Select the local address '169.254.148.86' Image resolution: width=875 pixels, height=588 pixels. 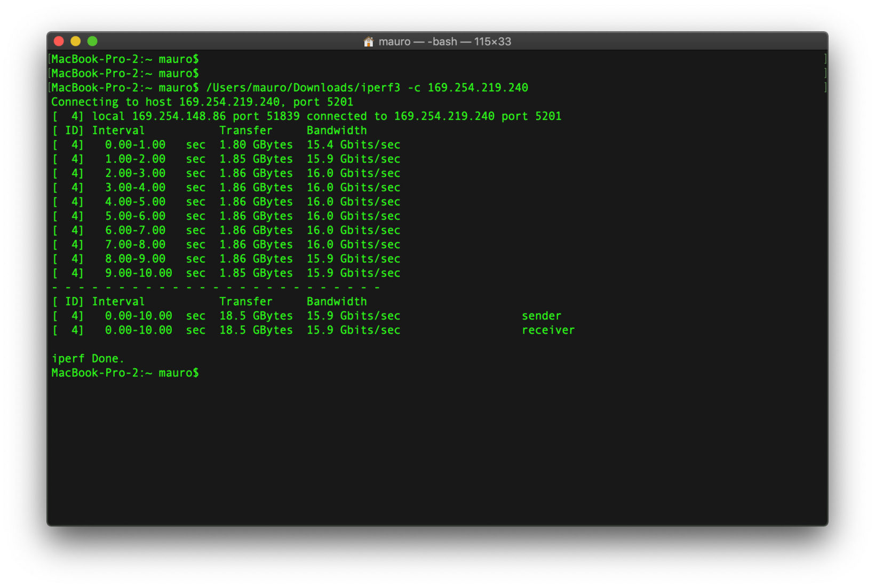179,116
